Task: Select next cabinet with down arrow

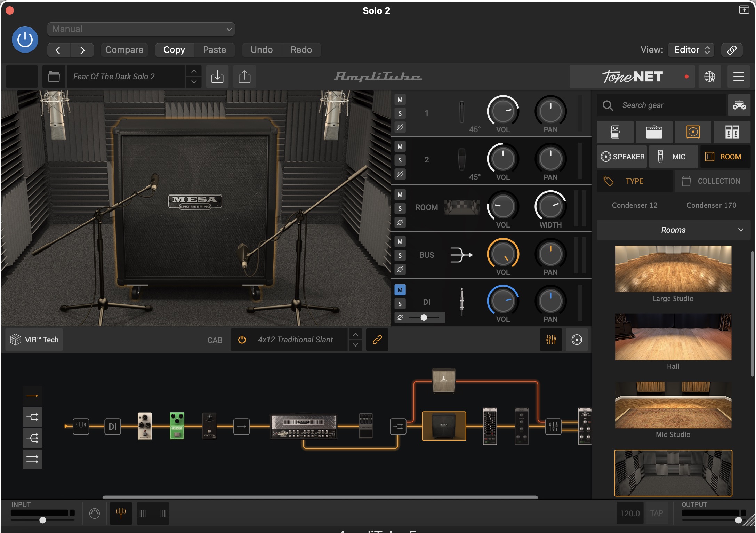Action: [355, 345]
